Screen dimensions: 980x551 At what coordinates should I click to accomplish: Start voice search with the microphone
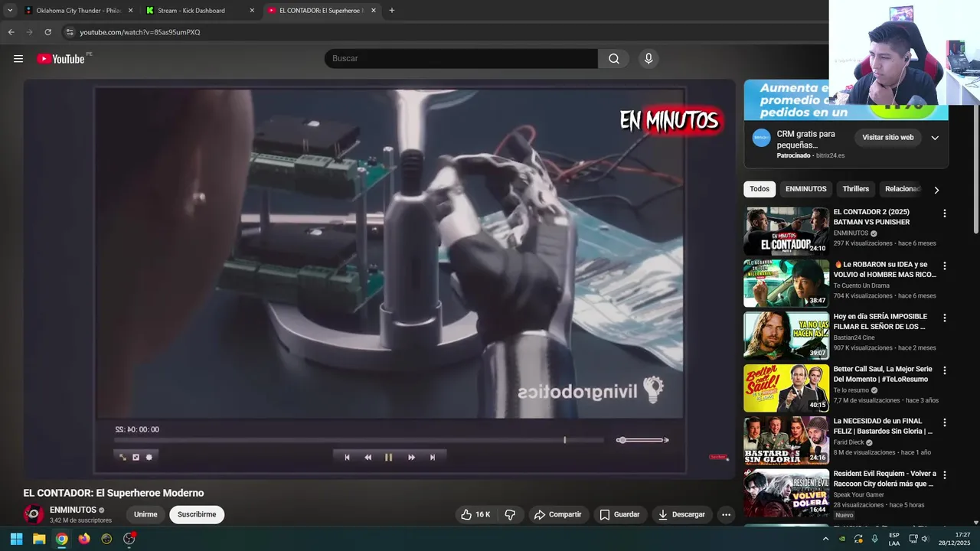[x=648, y=59]
